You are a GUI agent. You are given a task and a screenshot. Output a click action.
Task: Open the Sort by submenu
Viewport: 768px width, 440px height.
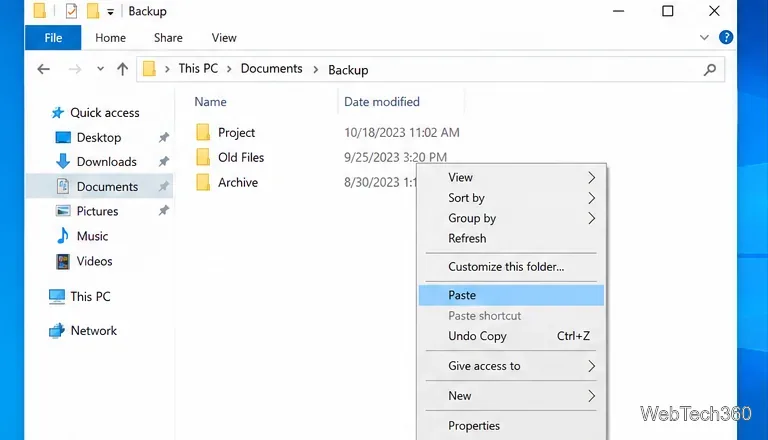click(511, 198)
